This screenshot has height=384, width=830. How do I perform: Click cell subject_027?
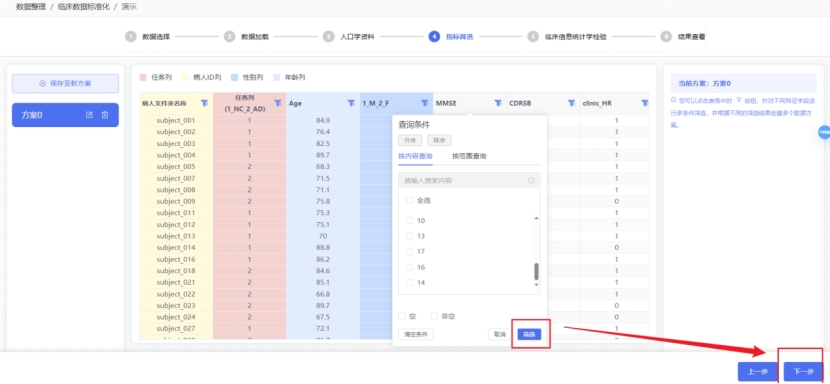pos(176,328)
